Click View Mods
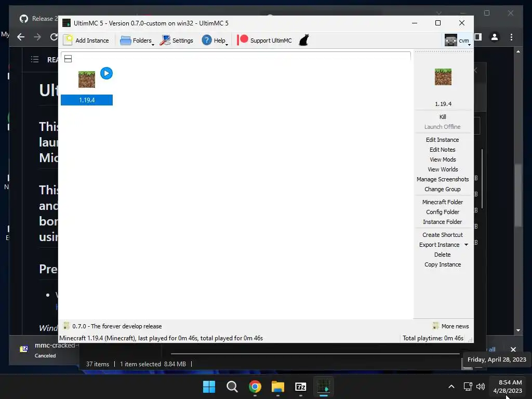This screenshot has width=532, height=399. 443,159
